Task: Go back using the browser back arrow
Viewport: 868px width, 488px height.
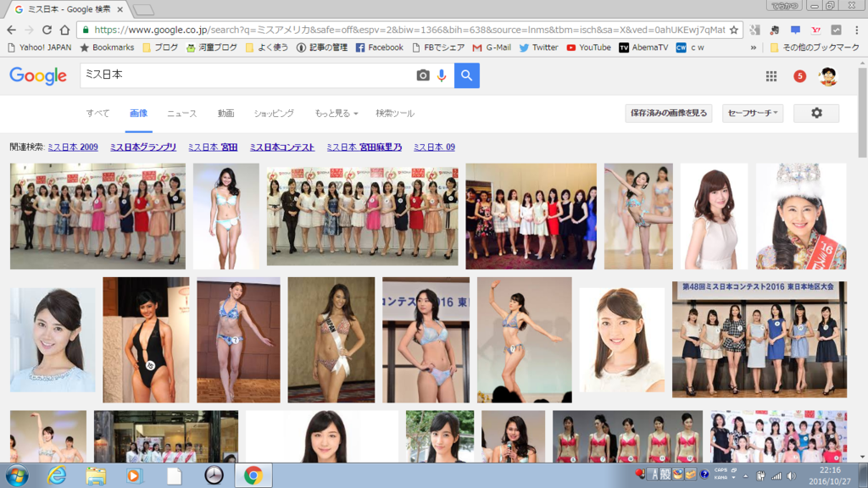Action: click(12, 30)
